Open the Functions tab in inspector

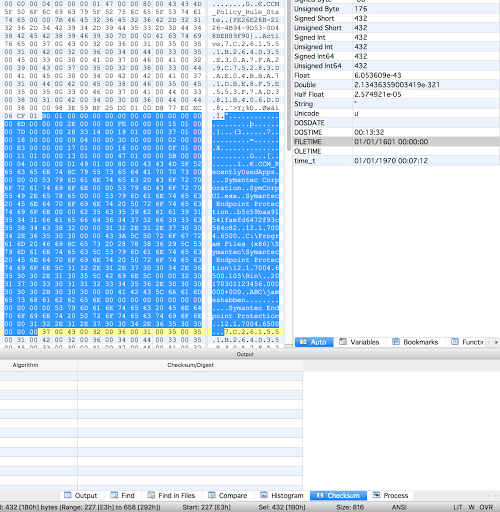tap(467, 342)
